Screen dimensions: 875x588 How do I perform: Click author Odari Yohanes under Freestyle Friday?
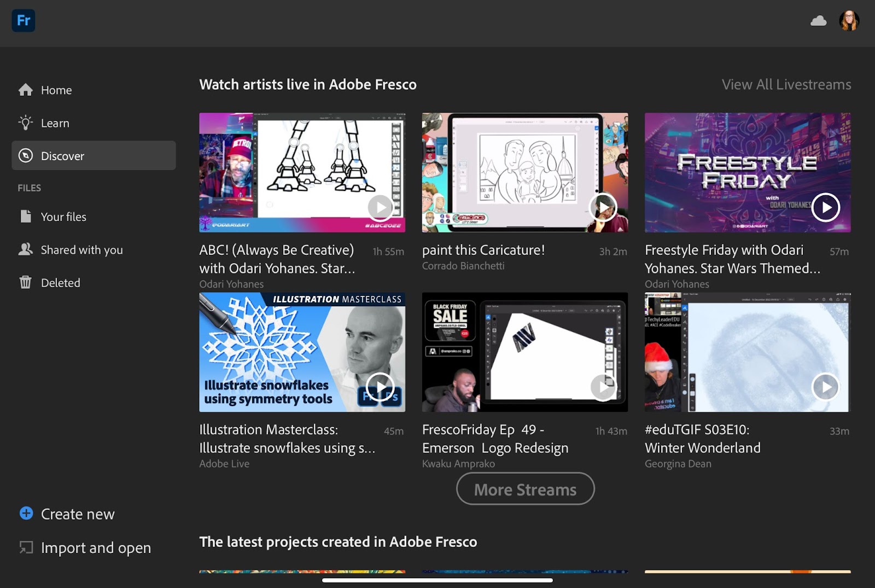(x=677, y=284)
